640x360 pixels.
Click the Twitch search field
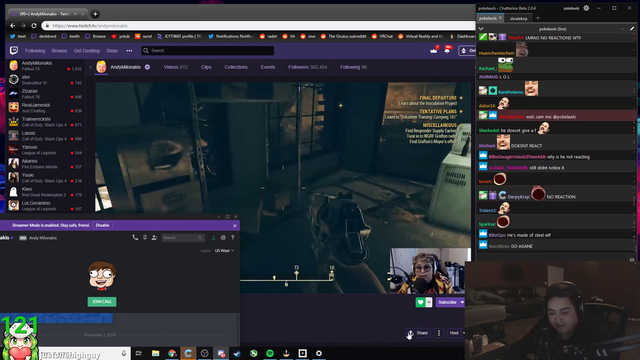[208, 51]
